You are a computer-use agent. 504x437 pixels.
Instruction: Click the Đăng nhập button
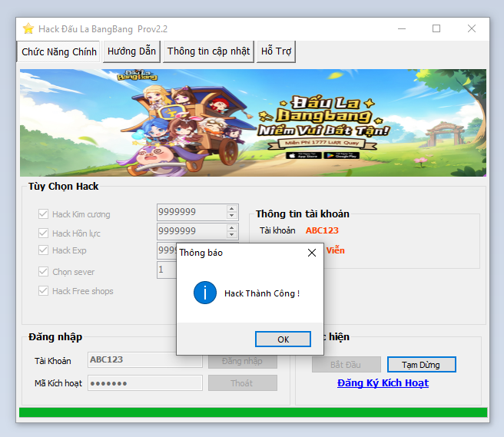coord(243,362)
